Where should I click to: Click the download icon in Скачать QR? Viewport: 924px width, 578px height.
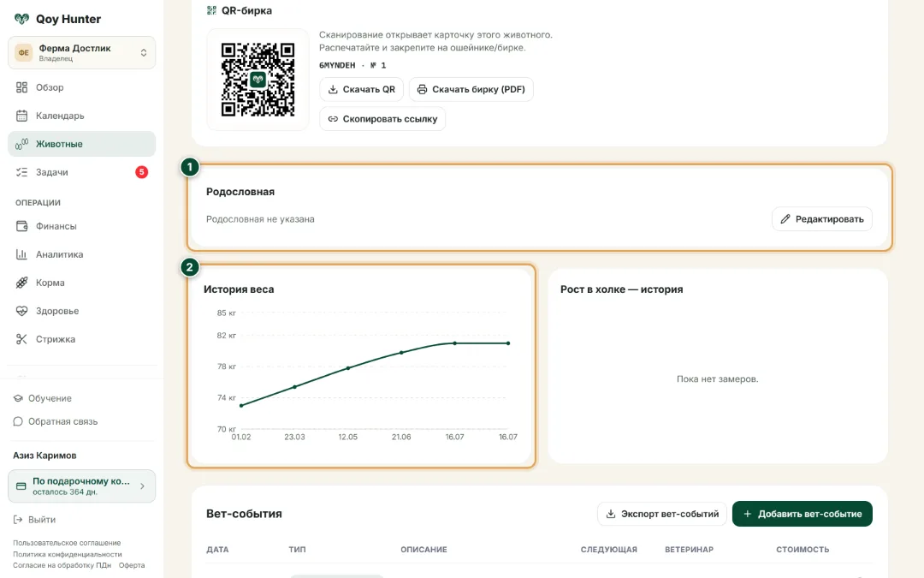[x=333, y=89]
